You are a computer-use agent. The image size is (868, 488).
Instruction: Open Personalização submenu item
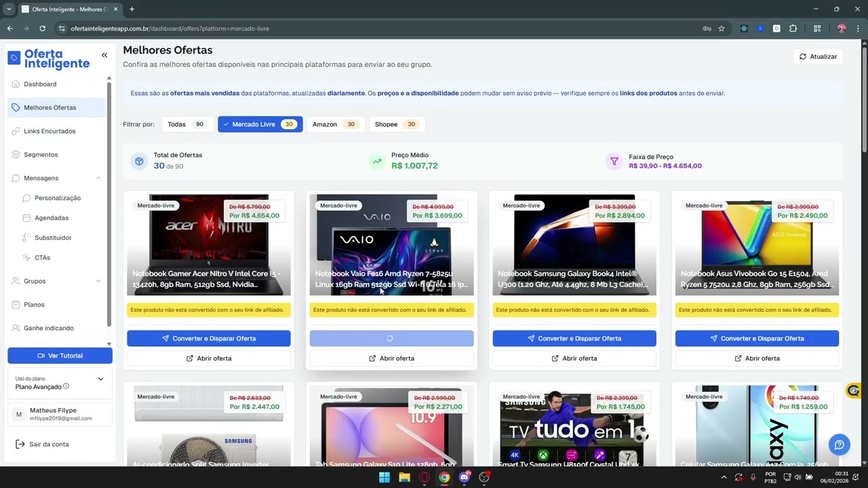click(x=57, y=198)
